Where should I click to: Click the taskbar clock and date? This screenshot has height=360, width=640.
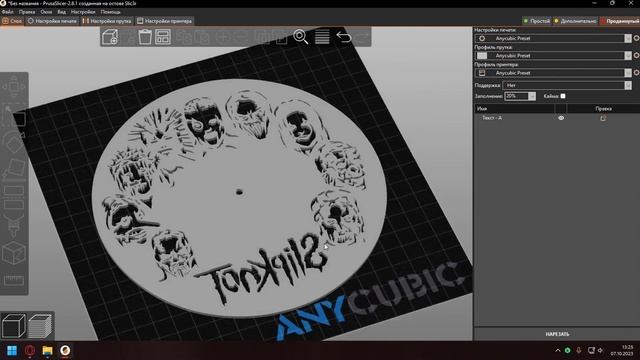(x=622, y=350)
